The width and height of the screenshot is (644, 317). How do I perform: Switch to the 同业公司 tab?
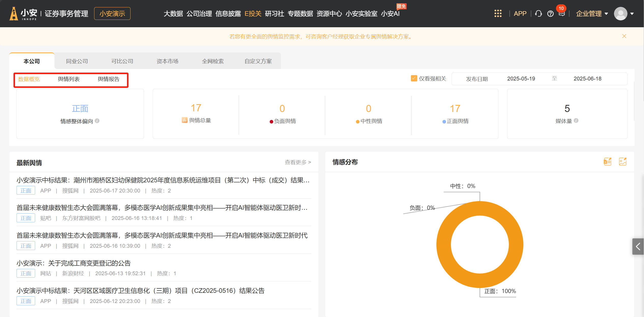pyautogui.click(x=77, y=61)
